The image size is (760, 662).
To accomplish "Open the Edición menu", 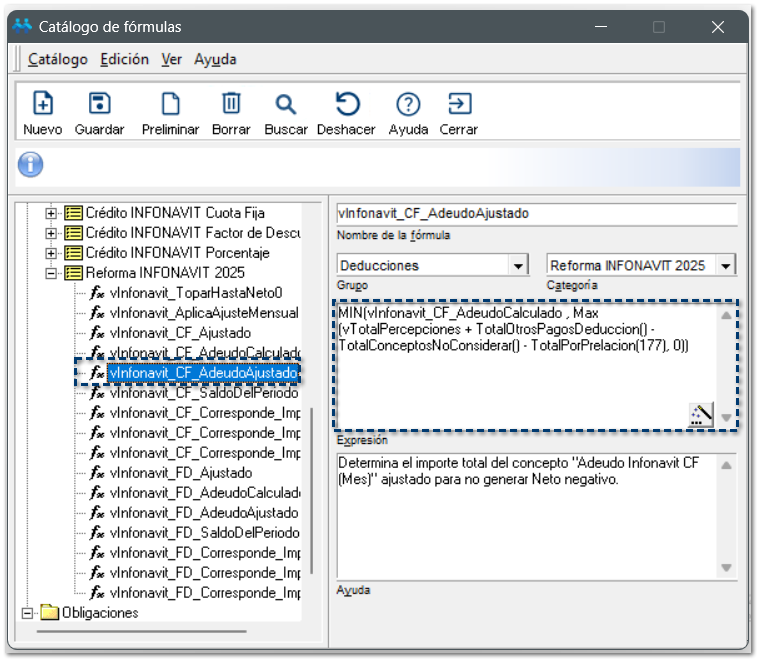I will coord(125,59).
